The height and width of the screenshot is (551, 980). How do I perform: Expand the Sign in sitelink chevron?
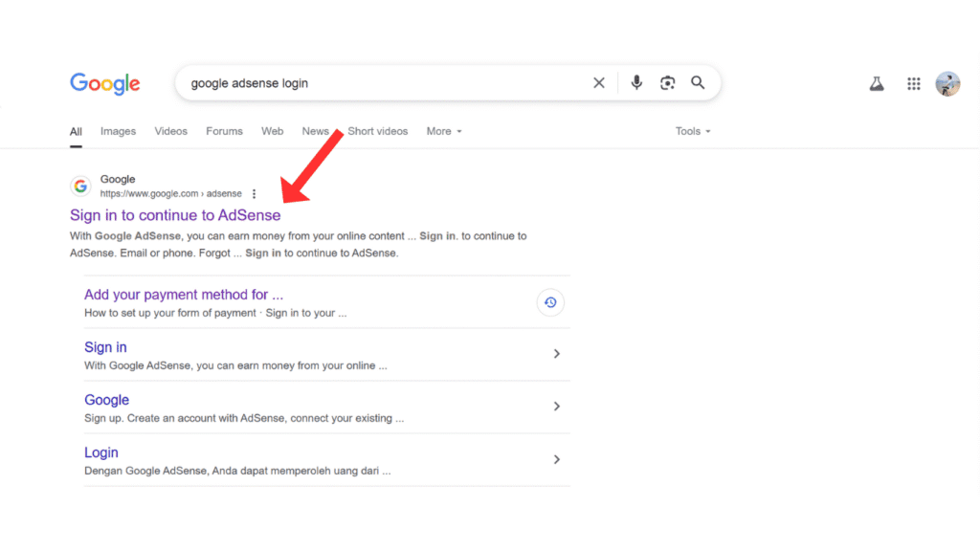click(x=556, y=354)
